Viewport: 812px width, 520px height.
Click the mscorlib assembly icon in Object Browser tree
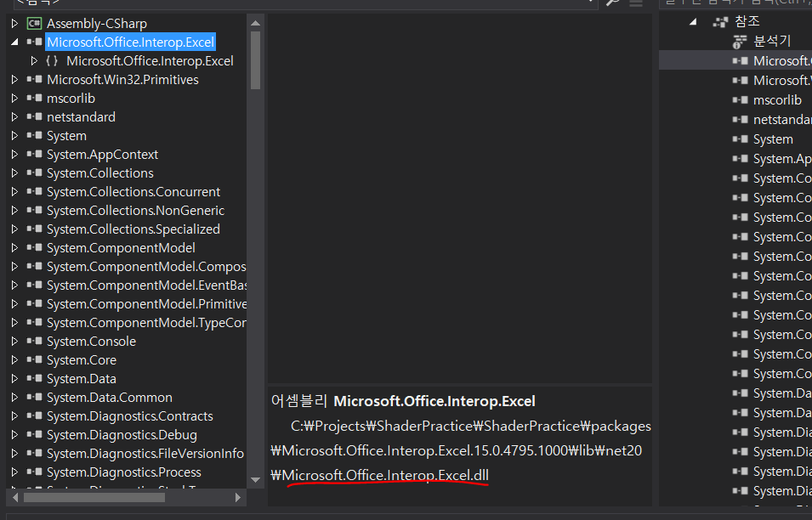click(35, 98)
